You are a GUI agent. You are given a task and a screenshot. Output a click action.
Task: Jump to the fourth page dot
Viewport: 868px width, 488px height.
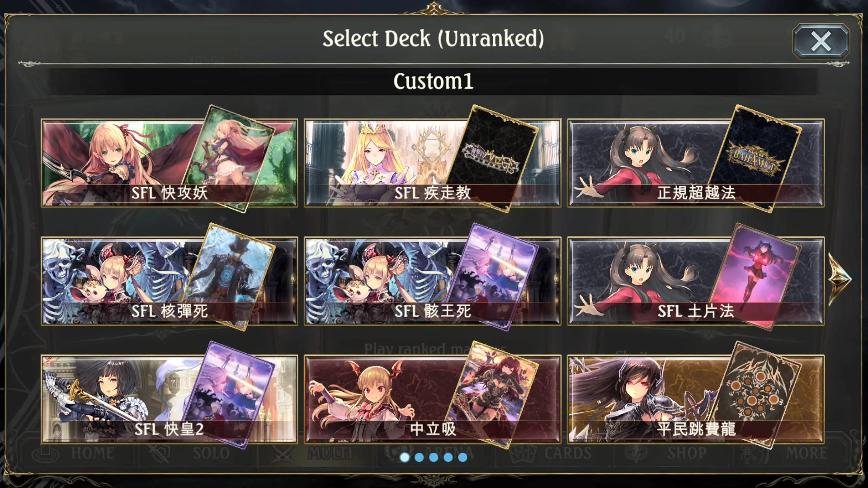tap(448, 457)
